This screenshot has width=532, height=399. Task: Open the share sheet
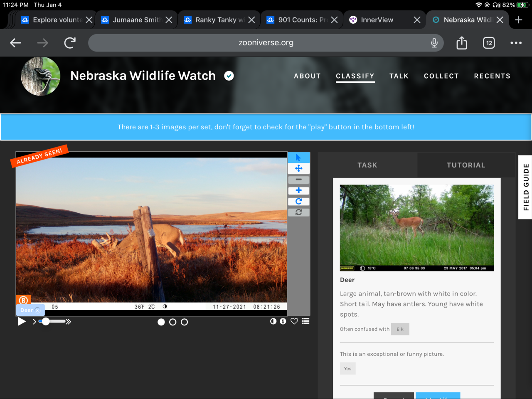(x=462, y=43)
